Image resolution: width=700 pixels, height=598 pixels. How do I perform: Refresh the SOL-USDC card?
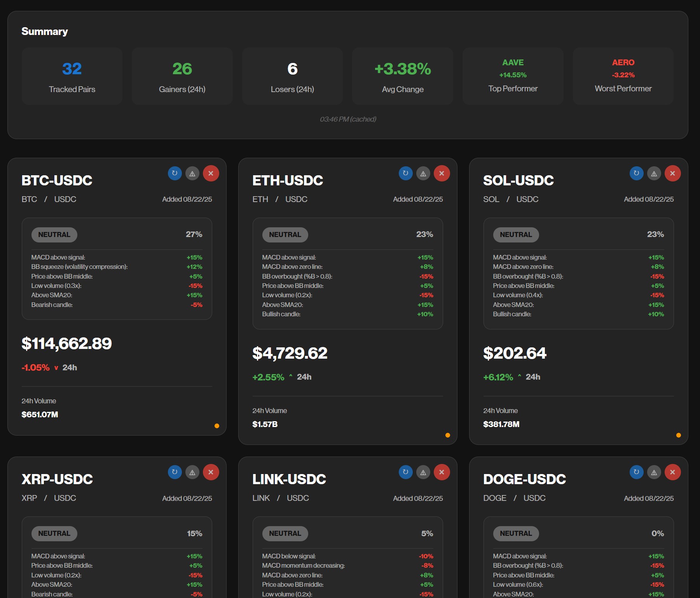tap(636, 173)
